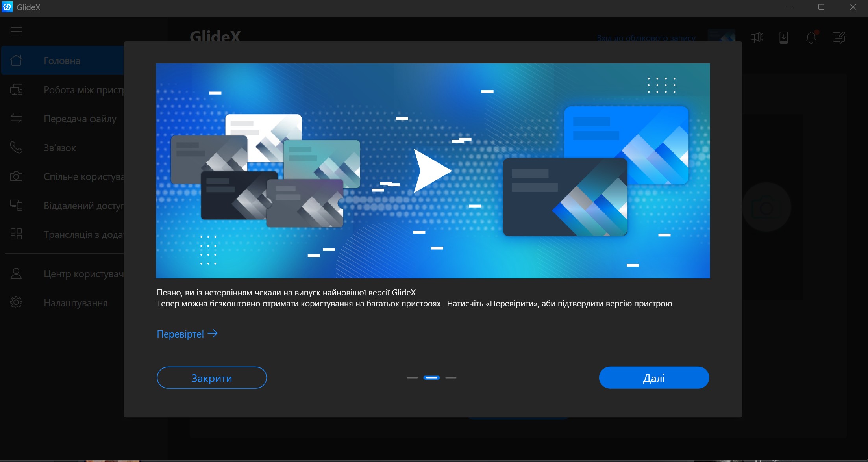Click the round camera icon behind the dialog
Image resolution: width=868 pixels, height=462 pixels.
pyautogui.click(x=766, y=207)
